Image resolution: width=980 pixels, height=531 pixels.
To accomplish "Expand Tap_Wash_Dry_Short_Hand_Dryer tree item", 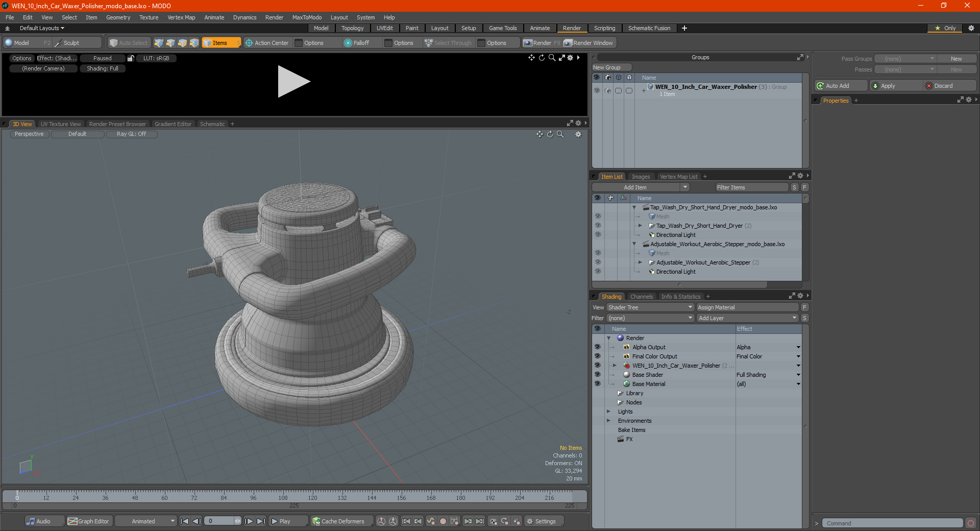I will click(x=640, y=226).
